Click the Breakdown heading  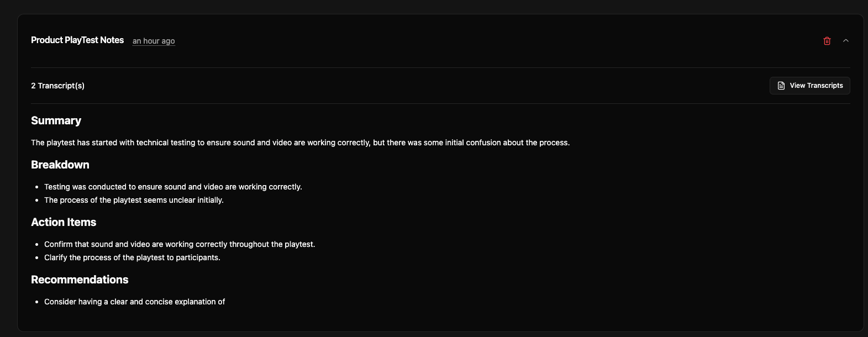60,165
